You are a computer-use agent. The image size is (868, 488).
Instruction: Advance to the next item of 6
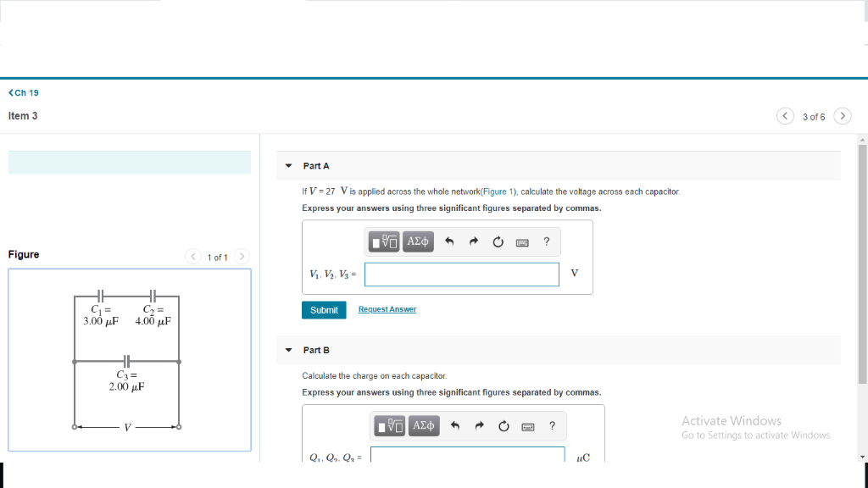[843, 115]
